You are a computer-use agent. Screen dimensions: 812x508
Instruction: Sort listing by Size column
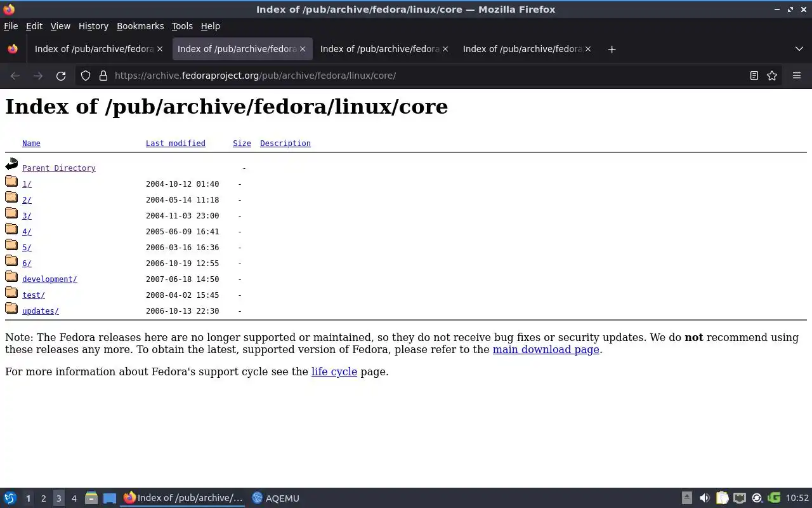242,144
